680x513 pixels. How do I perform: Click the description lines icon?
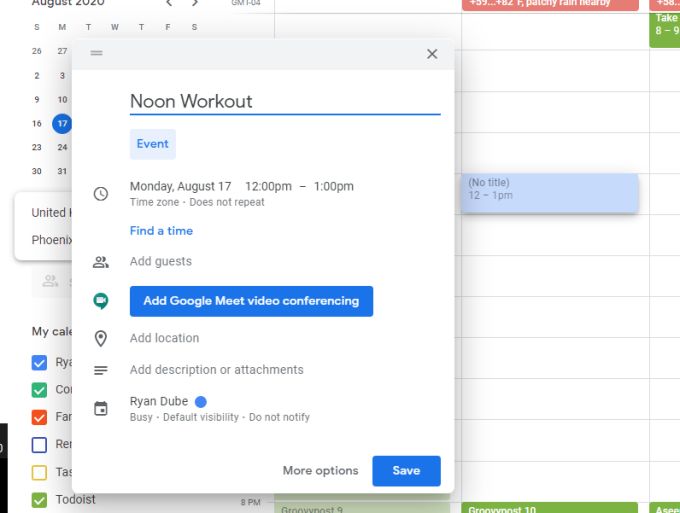click(101, 370)
